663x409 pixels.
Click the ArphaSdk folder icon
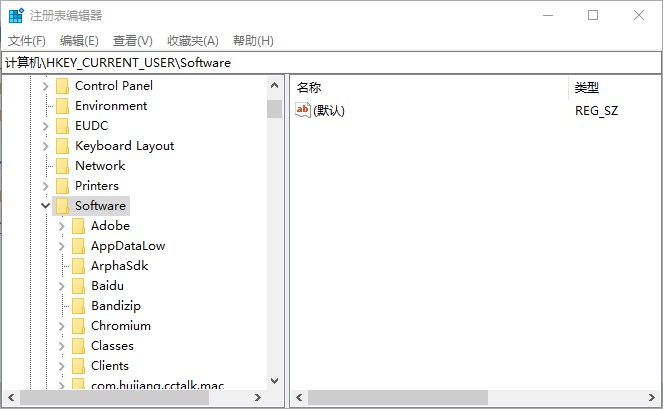pos(78,266)
